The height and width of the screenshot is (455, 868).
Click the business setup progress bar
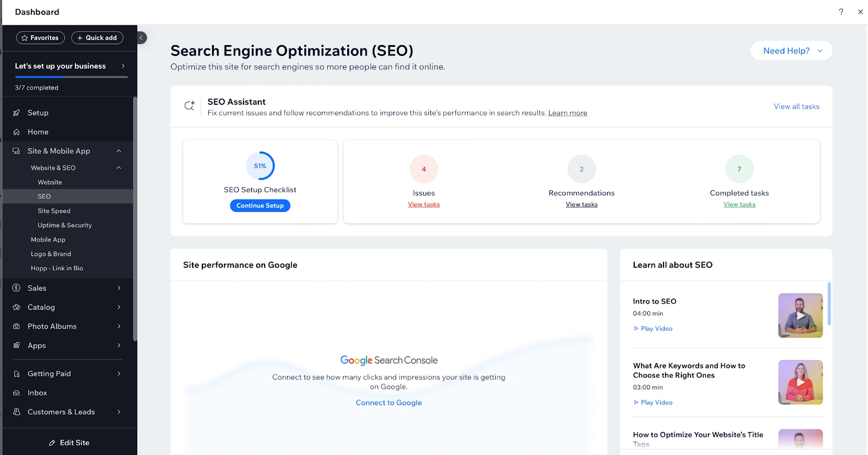point(71,77)
